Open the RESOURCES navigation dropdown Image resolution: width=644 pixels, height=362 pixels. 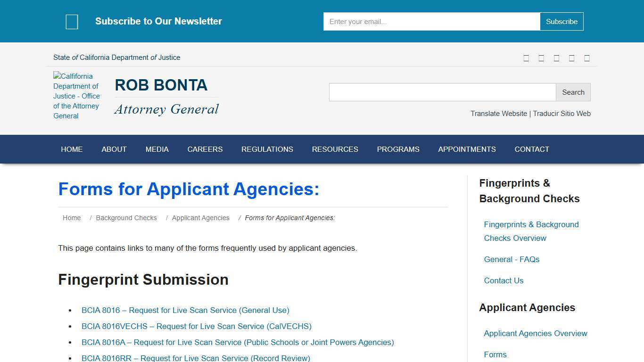335,149
